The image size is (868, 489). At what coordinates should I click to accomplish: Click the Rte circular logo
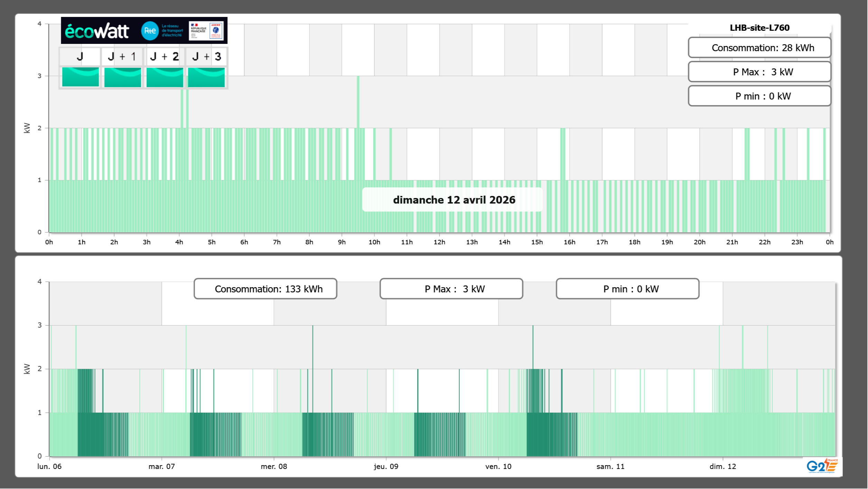click(x=150, y=31)
